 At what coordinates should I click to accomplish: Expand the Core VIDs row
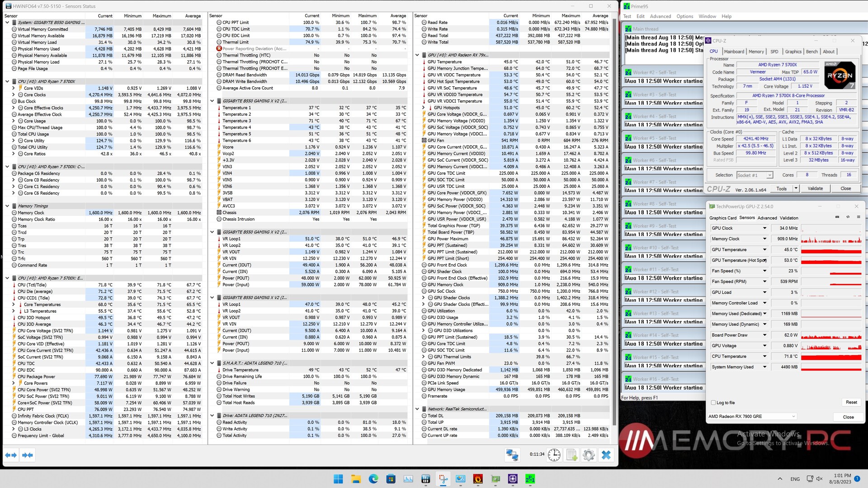click(x=14, y=88)
